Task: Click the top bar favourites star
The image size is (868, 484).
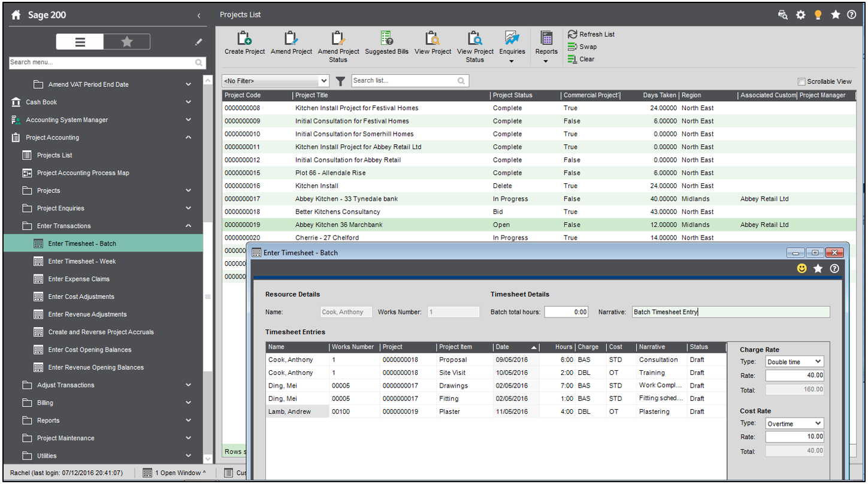Action: click(x=836, y=15)
